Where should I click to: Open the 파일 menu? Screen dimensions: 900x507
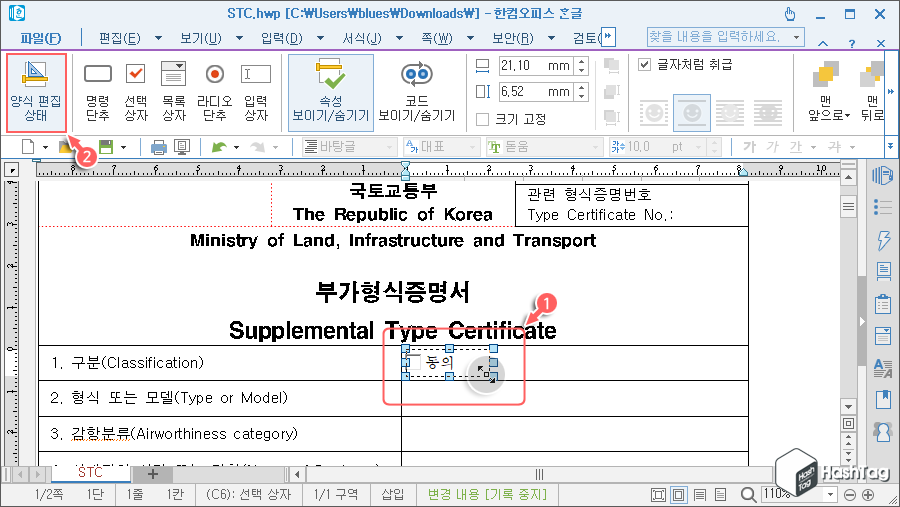[41, 38]
